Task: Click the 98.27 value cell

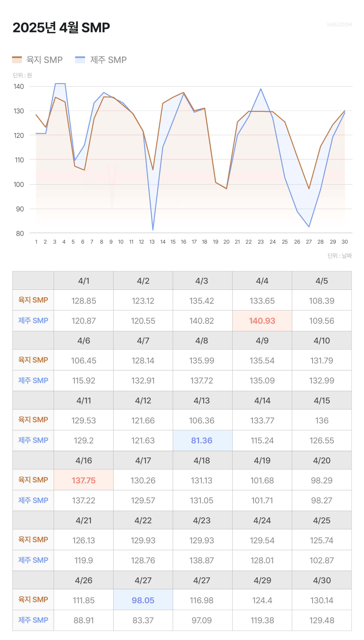Action: point(321,501)
